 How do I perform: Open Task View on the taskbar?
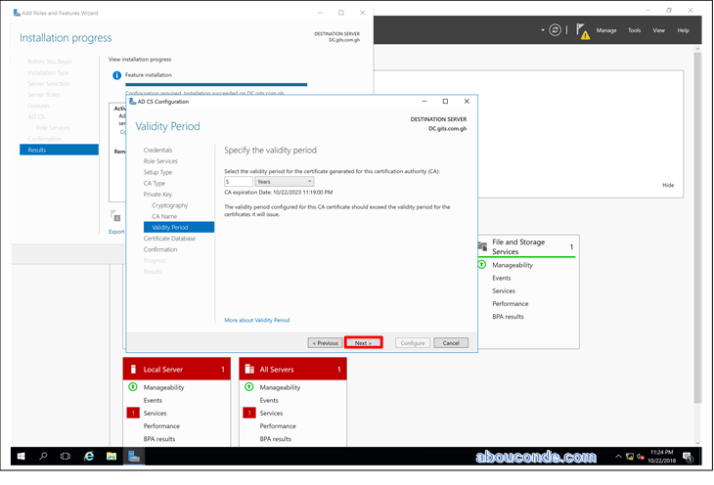tap(66, 456)
